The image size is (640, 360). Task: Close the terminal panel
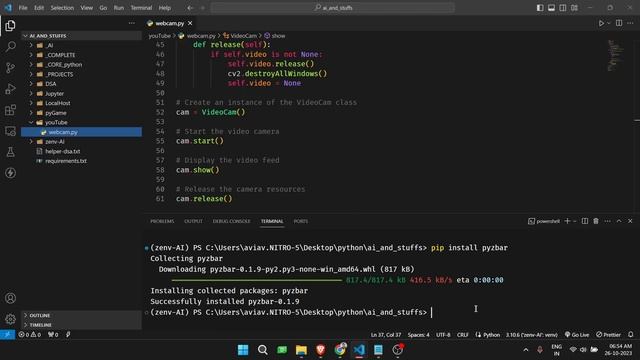630,221
